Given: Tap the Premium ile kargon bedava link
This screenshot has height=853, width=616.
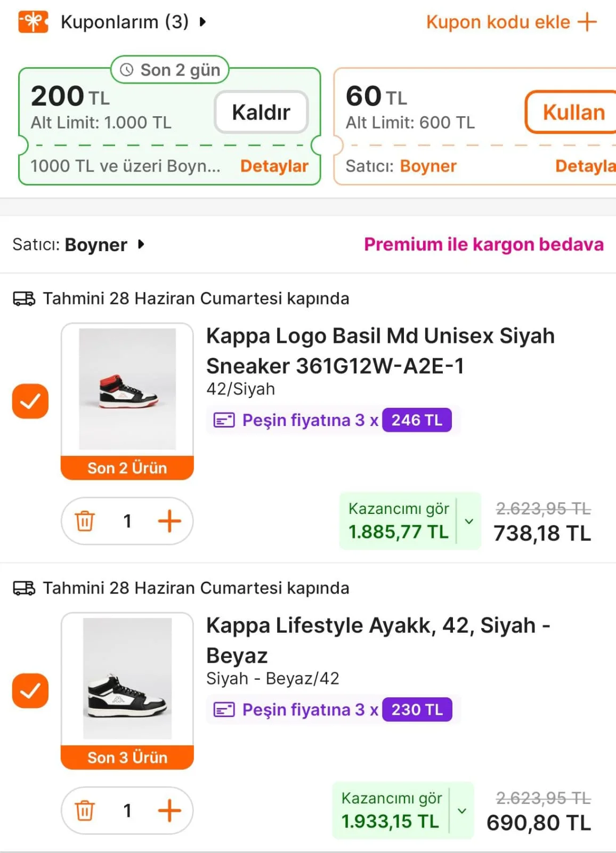Looking at the screenshot, I should 483,244.
